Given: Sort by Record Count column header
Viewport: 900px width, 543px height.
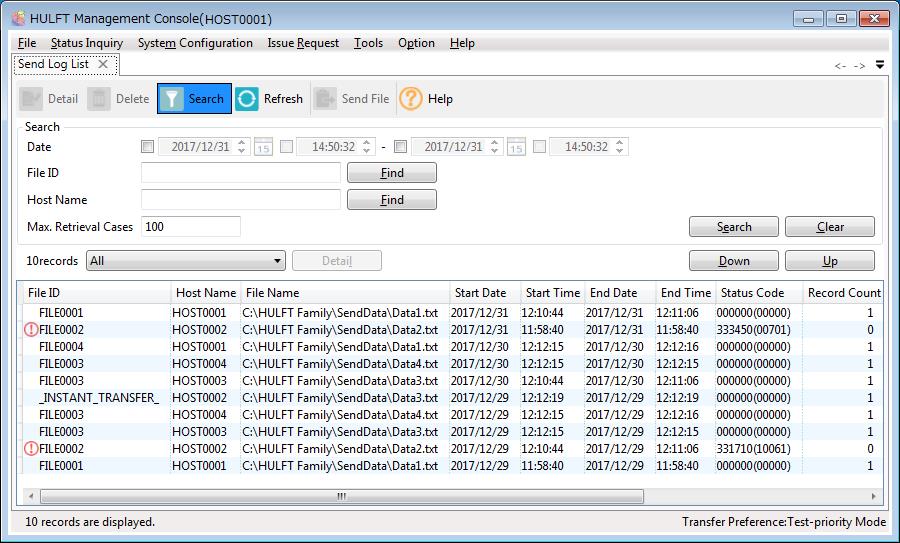Looking at the screenshot, I should (843, 293).
